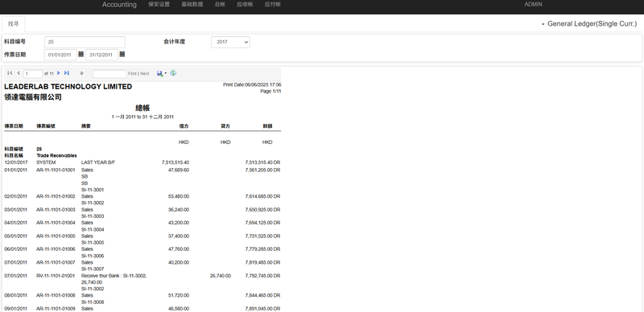The width and height of the screenshot is (644, 312).
Task: Click the account number field with 25
Action: coord(85,42)
